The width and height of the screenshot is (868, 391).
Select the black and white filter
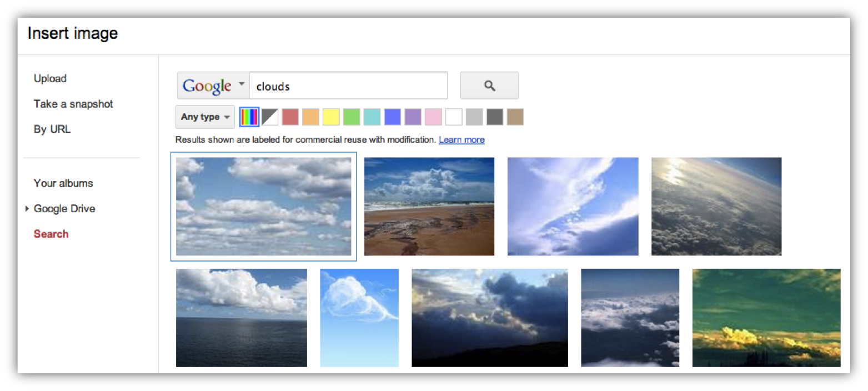270,117
